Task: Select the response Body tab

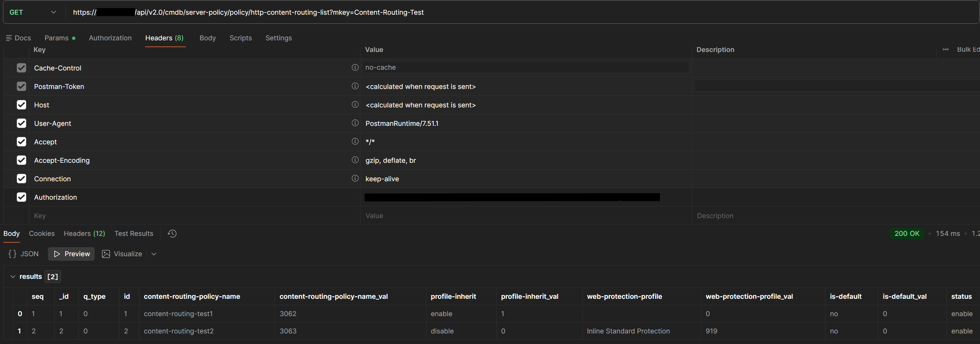Action: tap(11, 233)
